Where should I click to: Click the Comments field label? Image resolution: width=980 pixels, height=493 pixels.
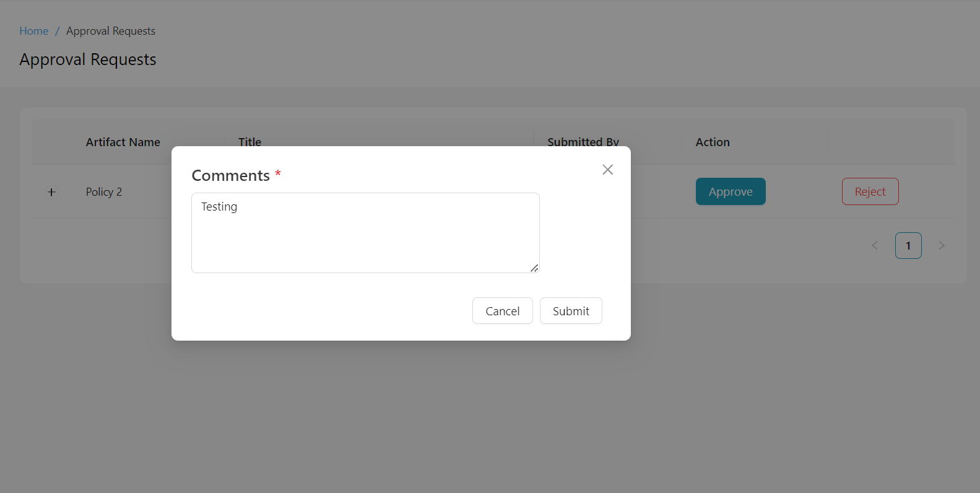click(230, 175)
